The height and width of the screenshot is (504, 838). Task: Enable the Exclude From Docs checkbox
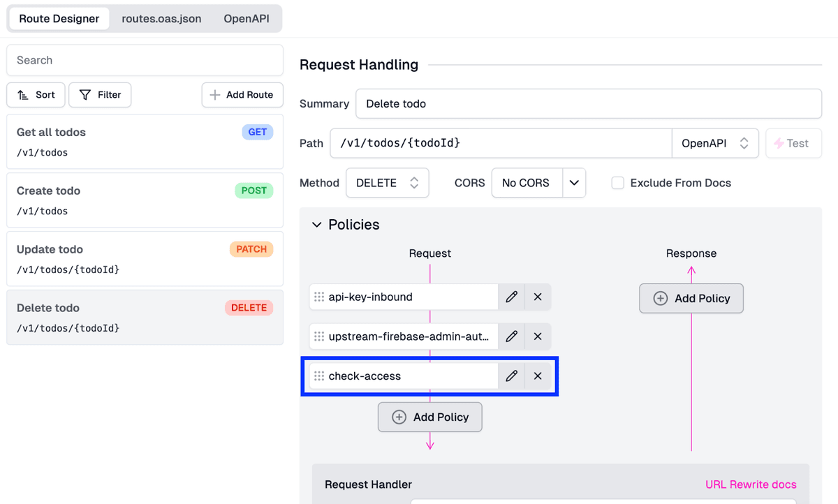[617, 183]
